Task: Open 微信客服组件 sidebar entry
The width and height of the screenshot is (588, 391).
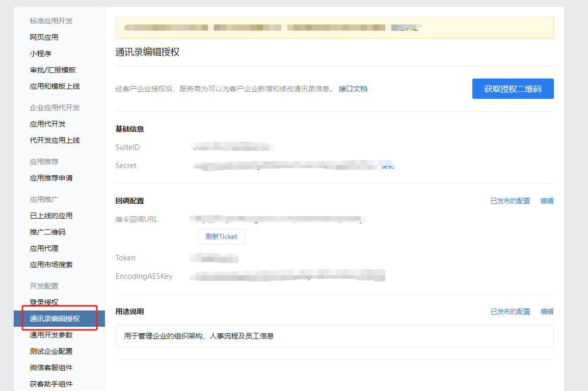Action: coord(51,368)
